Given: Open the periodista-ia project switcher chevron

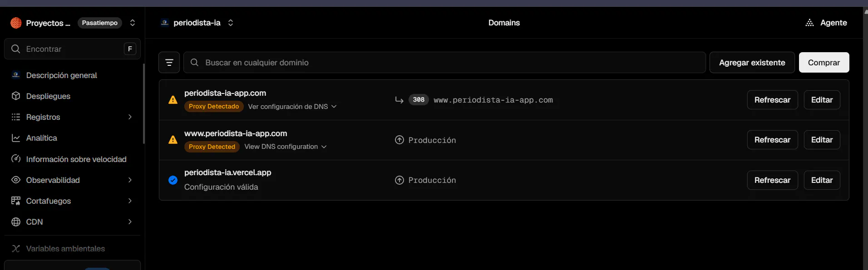Looking at the screenshot, I should 231,23.
